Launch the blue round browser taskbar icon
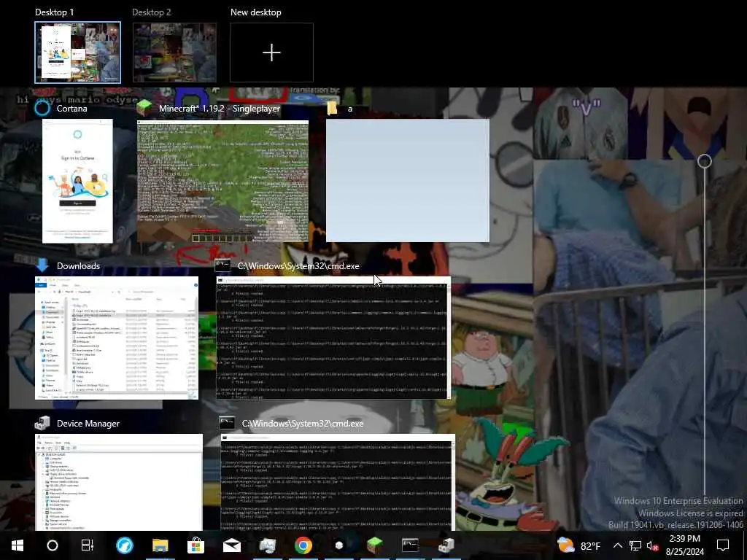The image size is (747, 560). point(124,545)
